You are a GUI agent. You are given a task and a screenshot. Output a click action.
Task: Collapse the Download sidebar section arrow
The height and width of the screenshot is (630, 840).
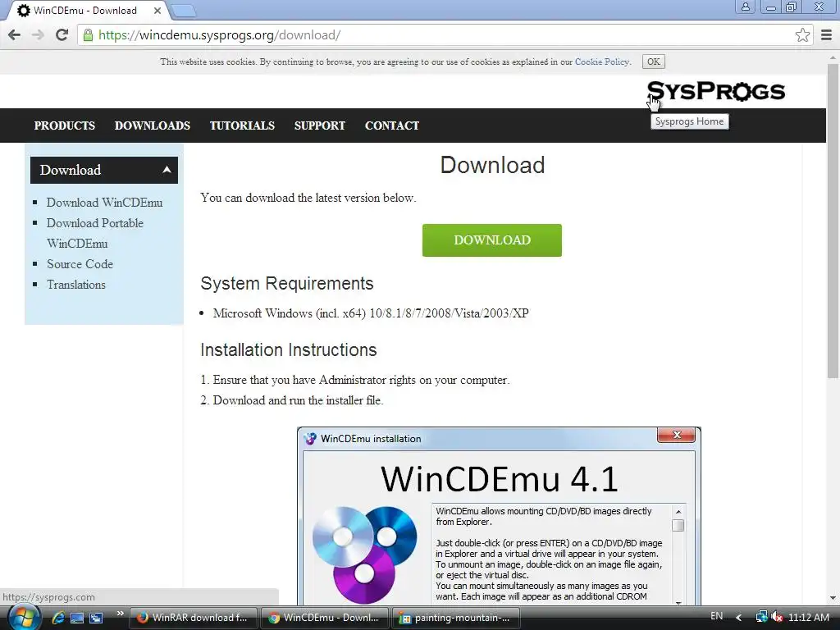tap(167, 170)
